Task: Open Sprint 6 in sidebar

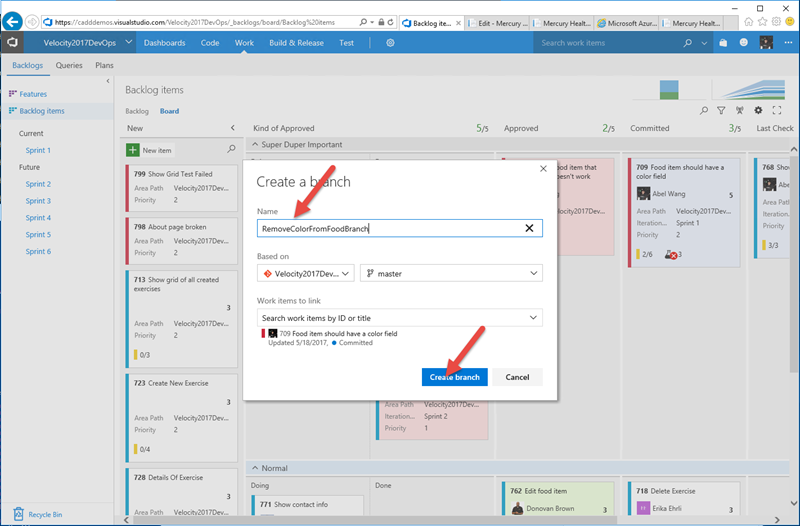Action: click(38, 251)
